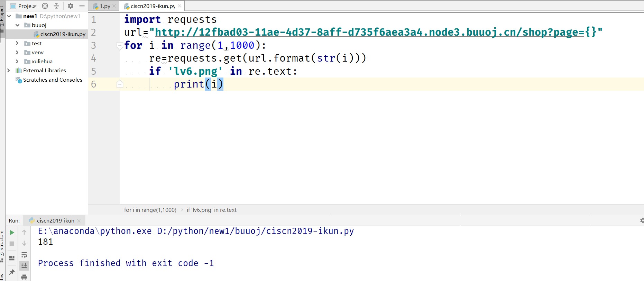Click 'range' in line 3 of code
Image resolution: width=644 pixels, height=281 pixels.
(196, 45)
